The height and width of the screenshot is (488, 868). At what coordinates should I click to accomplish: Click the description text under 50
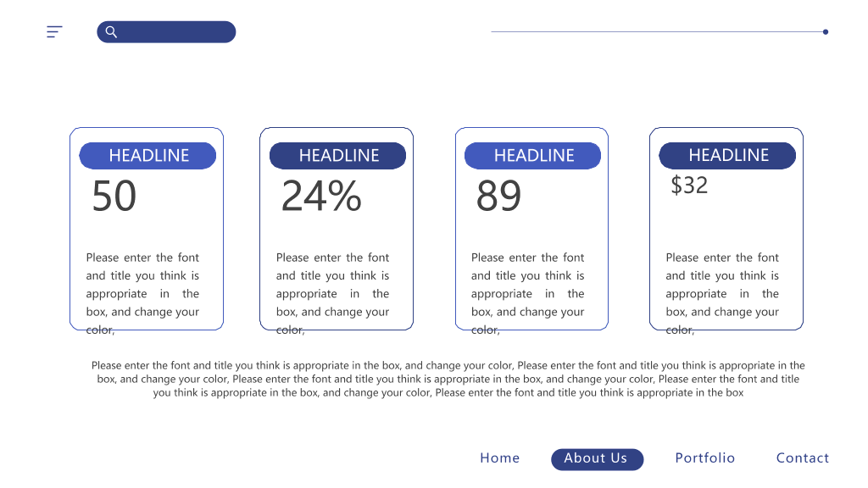click(x=142, y=293)
